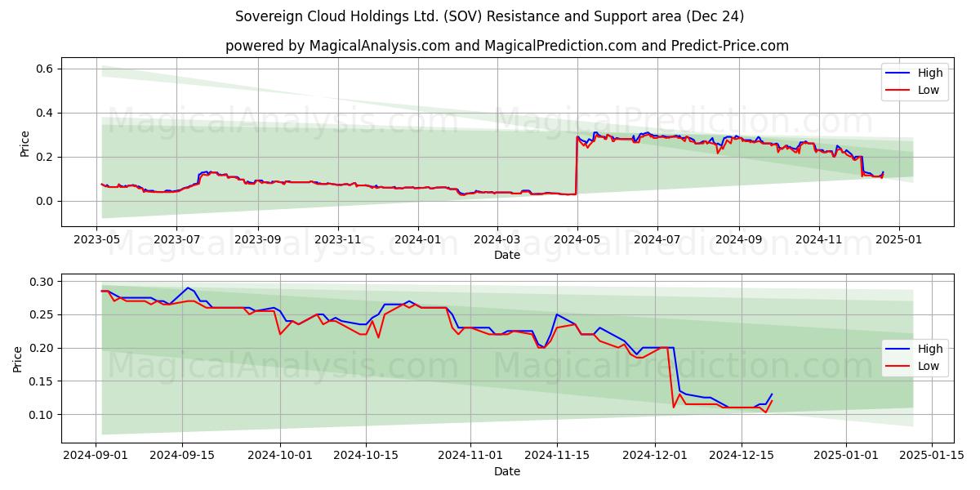The width and height of the screenshot is (980, 490).
Task: Click the '2023-05' x-axis label on top chart
Action: (97, 239)
